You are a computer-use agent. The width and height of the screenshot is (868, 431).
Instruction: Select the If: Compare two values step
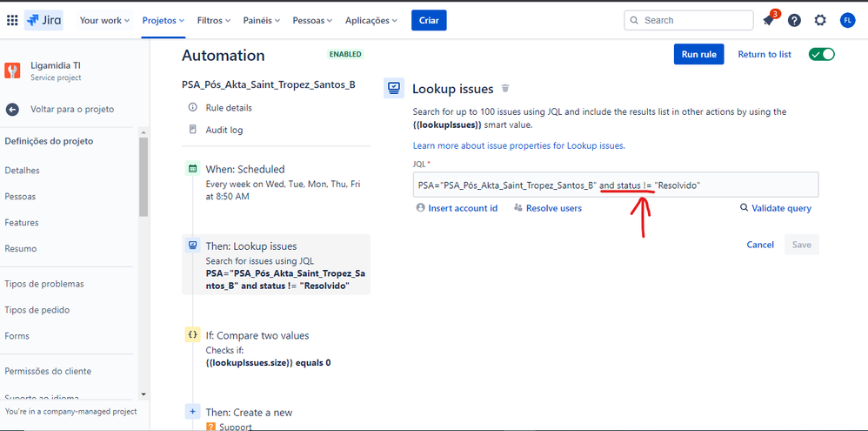(276, 349)
